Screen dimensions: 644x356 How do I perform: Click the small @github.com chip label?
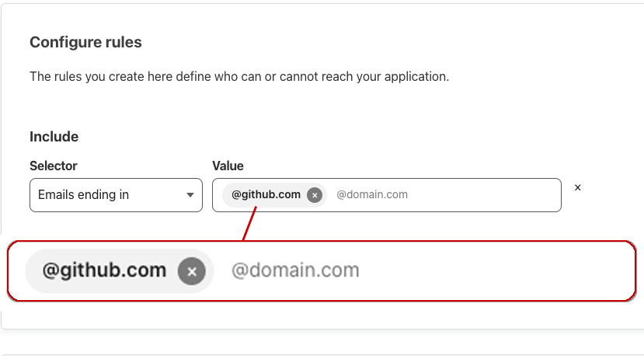[x=266, y=195]
